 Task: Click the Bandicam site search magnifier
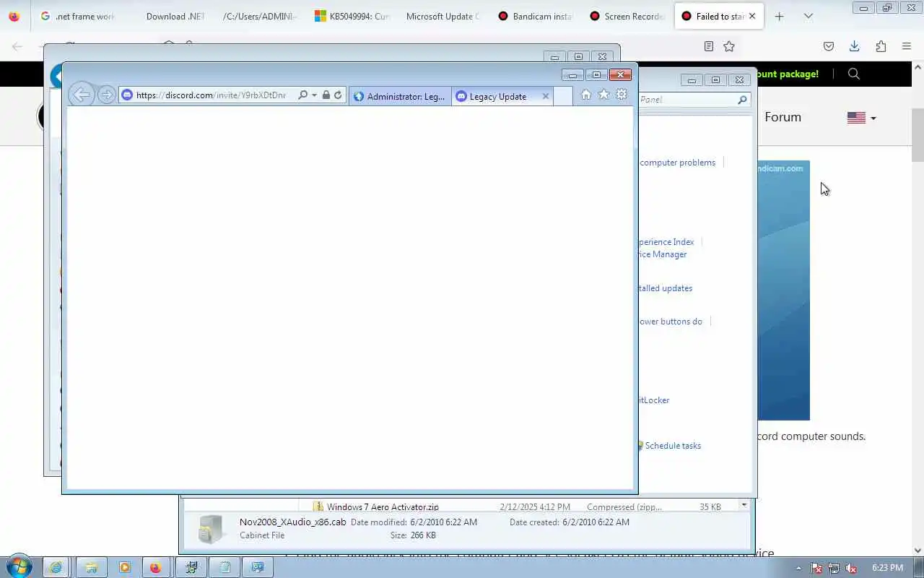(854, 74)
